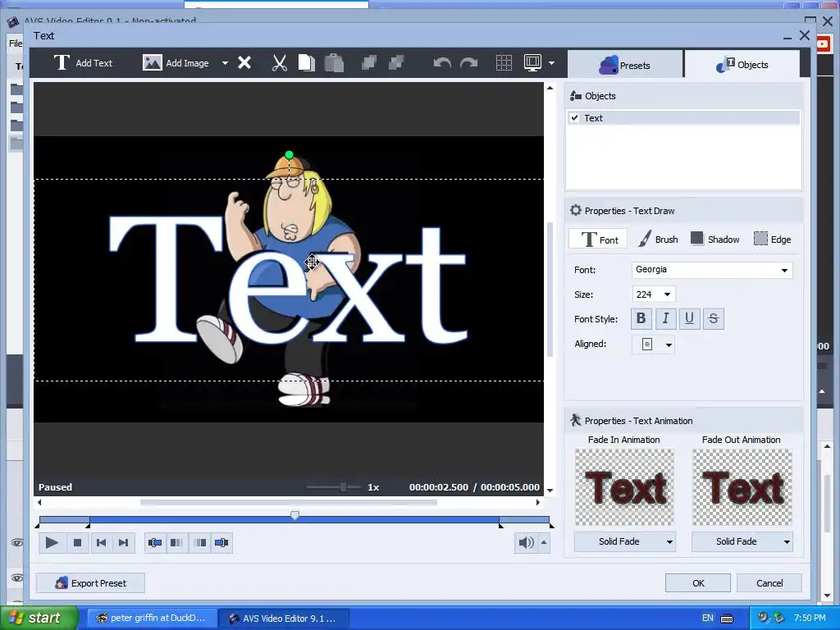Viewport: 840px width, 630px height.
Task: Click the Add Text tool
Action: pyautogui.click(x=83, y=62)
